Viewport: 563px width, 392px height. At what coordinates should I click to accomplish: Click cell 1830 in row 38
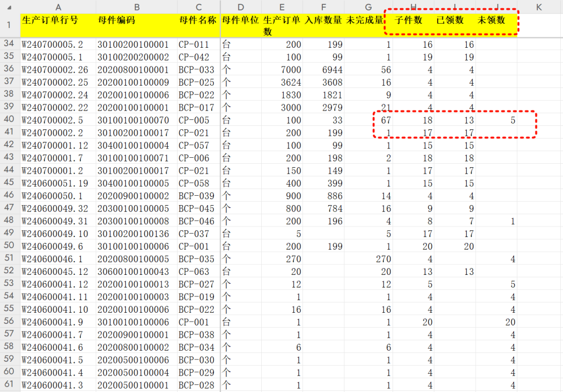[282, 95]
